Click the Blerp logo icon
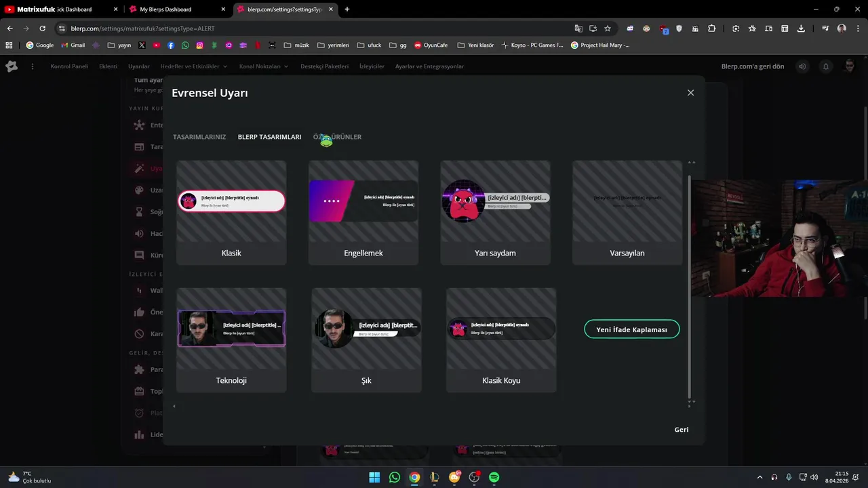Image resolution: width=868 pixels, height=488 pixels. coord(12,66)
